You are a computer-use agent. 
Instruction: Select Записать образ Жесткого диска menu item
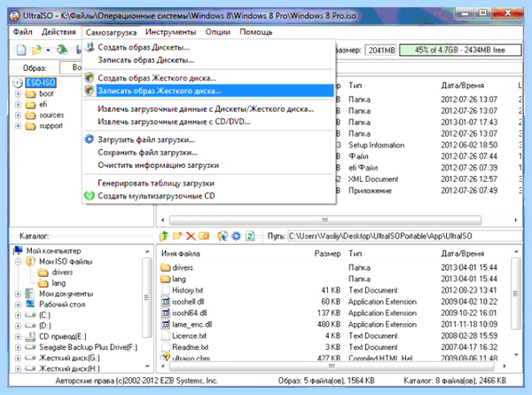click(208, 91)
